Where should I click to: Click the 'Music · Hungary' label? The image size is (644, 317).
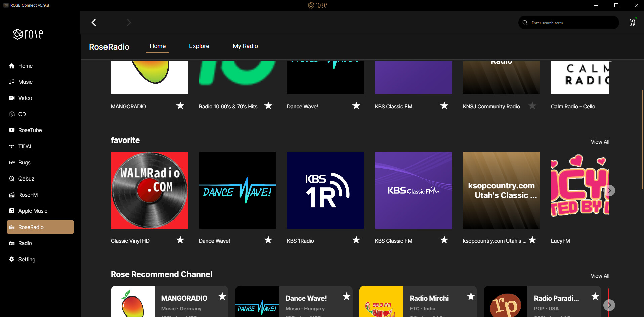click(305, 308)
